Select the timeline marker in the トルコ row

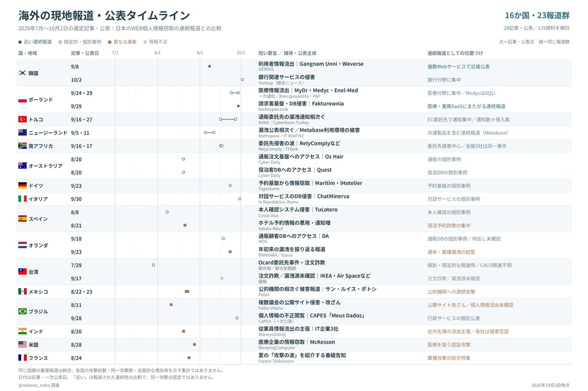(228, 119)
